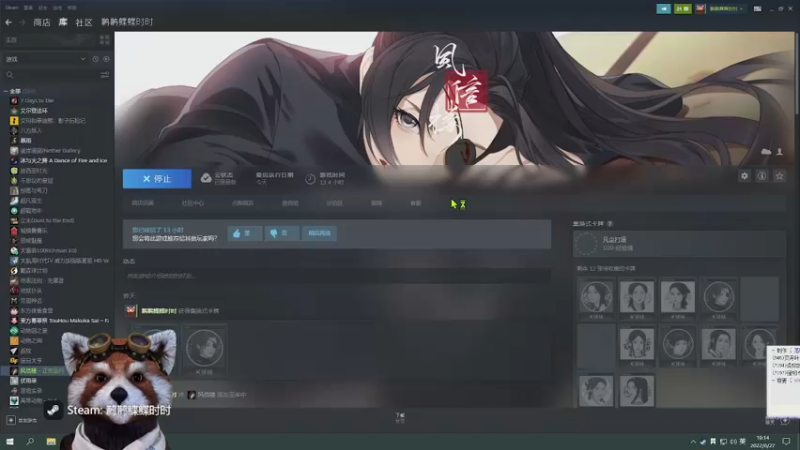Not recommend with thumbs down
The image size is (800, 450).
point(282,233)
